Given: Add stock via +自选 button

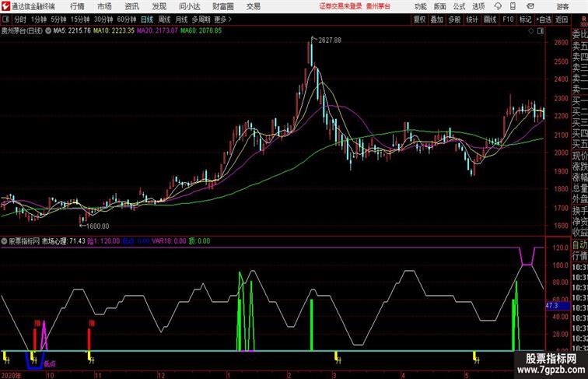Looking at the screenshot, I should tap(544, 19).
